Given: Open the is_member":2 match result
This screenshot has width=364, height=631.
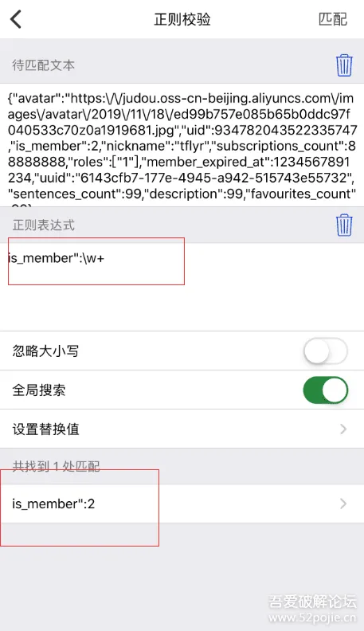Looking at the screenshot, I should (182, 504).
